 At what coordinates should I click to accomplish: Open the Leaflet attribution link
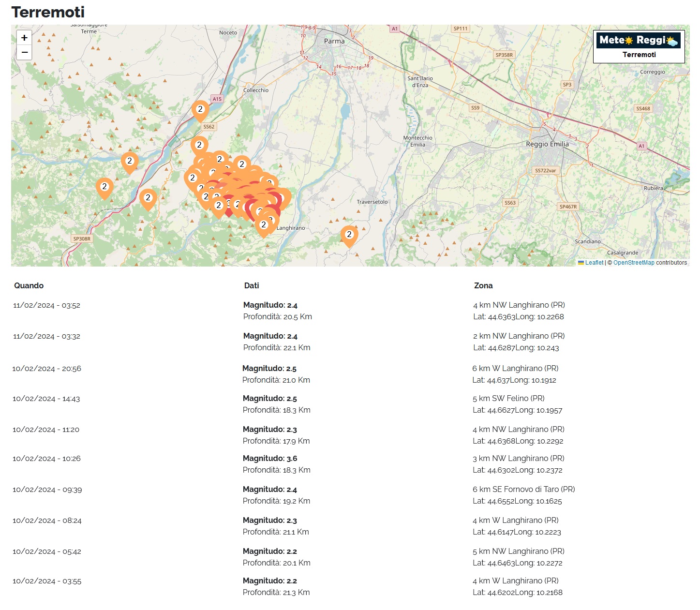[x=594, y=263]
